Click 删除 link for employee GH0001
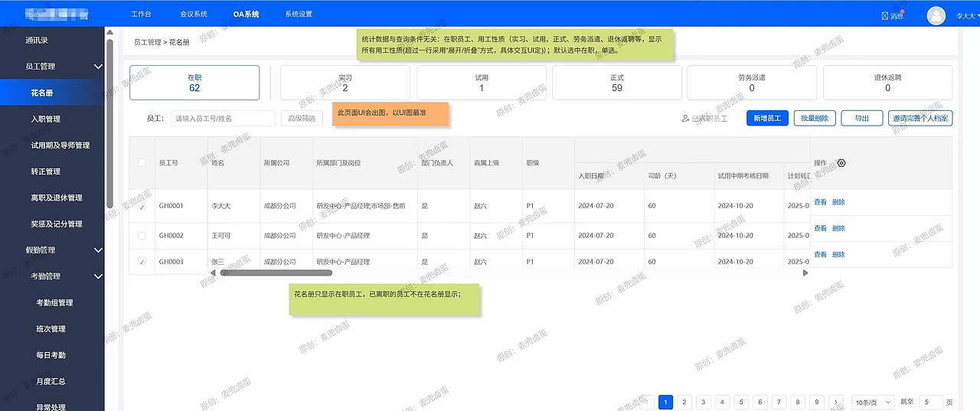Screen dimensions: 980x411 click(838, 202)
